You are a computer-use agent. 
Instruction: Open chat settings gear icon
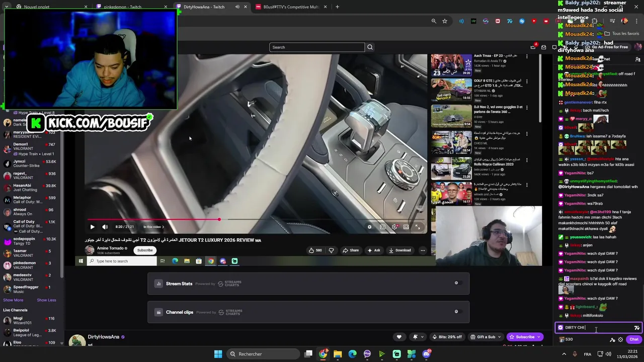620,339
